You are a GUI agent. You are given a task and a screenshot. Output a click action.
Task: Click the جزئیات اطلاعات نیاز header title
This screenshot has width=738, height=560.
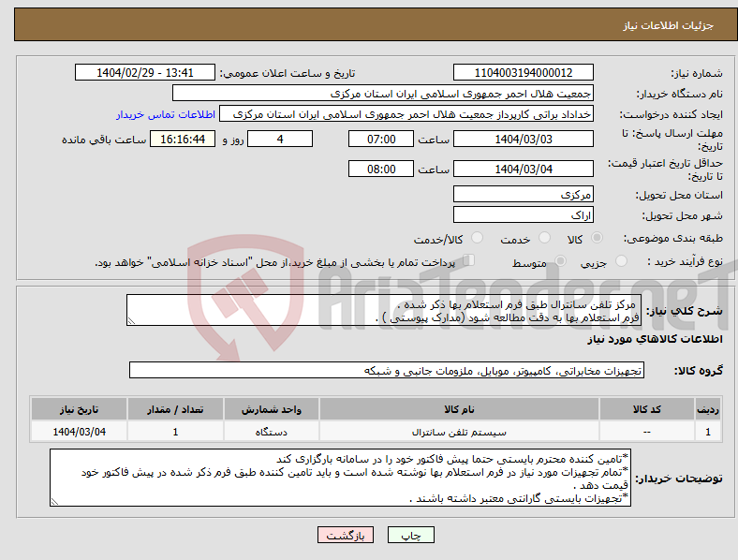click(x=668, y=25)
